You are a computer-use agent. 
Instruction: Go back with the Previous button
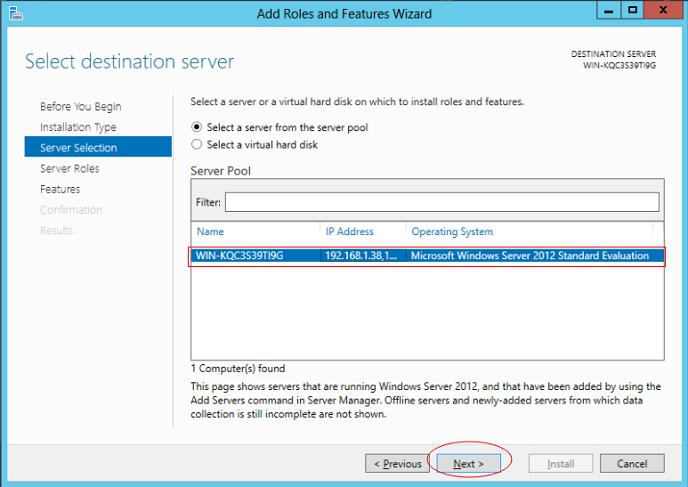tap(397, 464)
